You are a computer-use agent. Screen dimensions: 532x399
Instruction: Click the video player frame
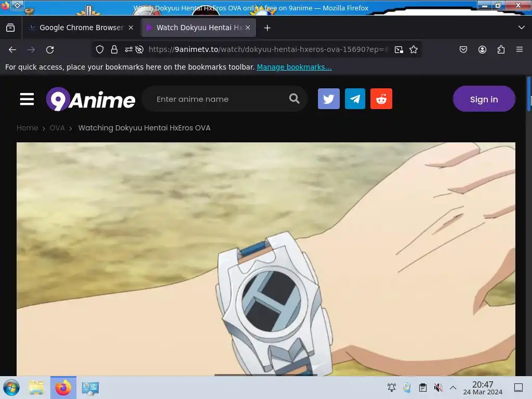coord(266,259)
